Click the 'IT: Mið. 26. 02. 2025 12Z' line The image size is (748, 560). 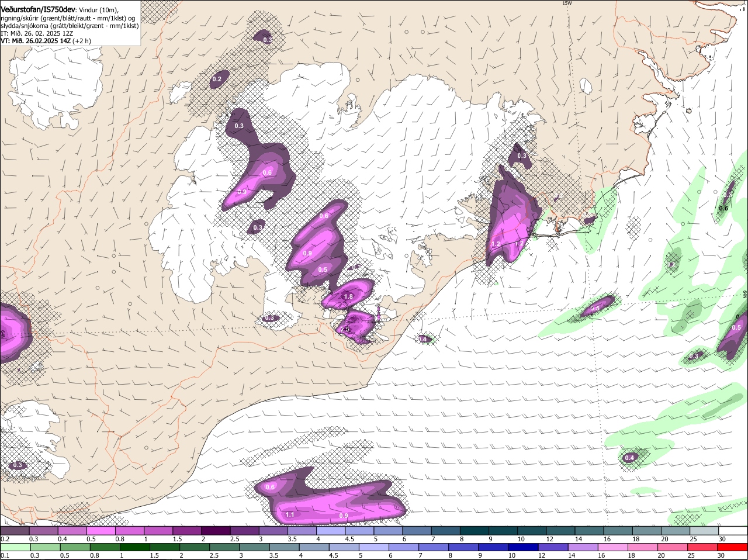(37, 33)
